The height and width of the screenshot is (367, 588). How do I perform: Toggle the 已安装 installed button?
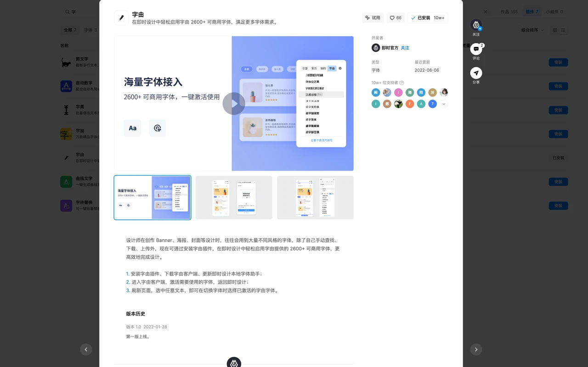[427, 18]
